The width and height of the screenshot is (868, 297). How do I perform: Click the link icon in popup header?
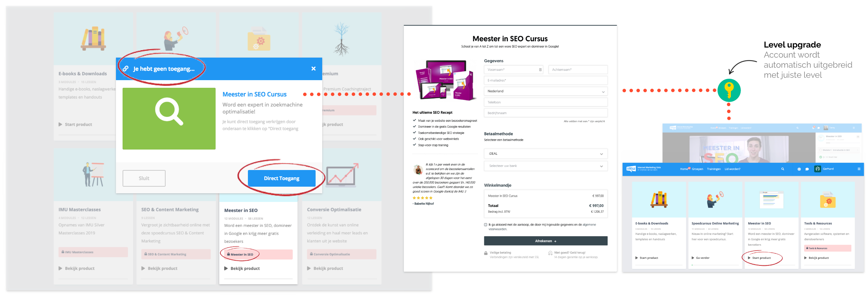[x=126, y=69]
